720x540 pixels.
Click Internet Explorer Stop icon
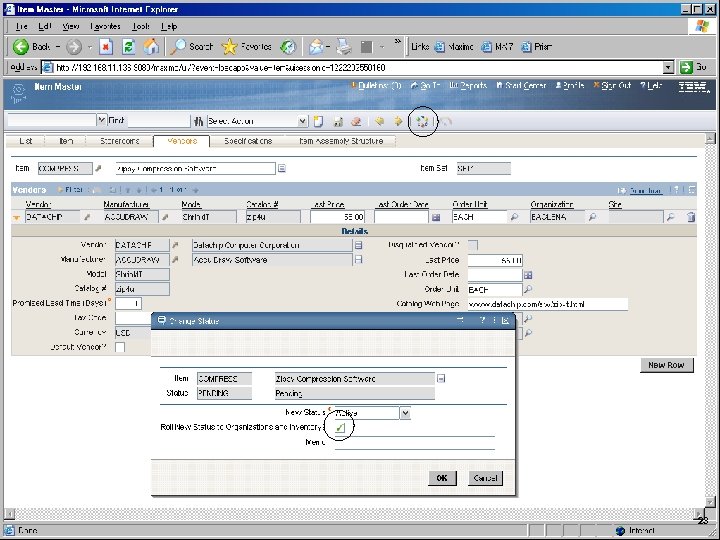click(106, 46)
